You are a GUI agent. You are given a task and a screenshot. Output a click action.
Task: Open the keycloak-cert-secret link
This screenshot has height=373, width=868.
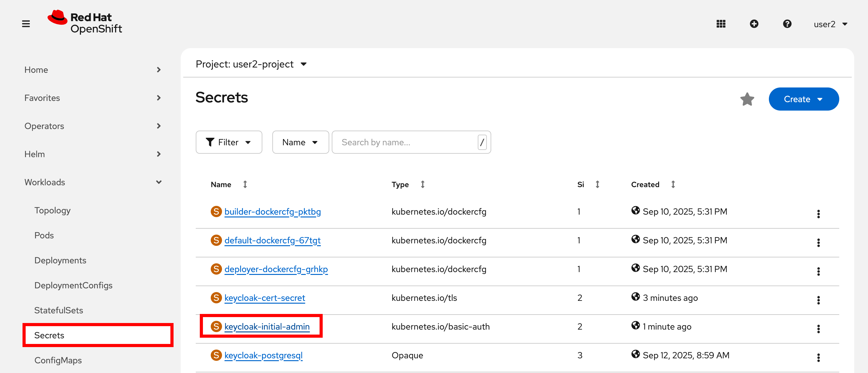[265, 298]
